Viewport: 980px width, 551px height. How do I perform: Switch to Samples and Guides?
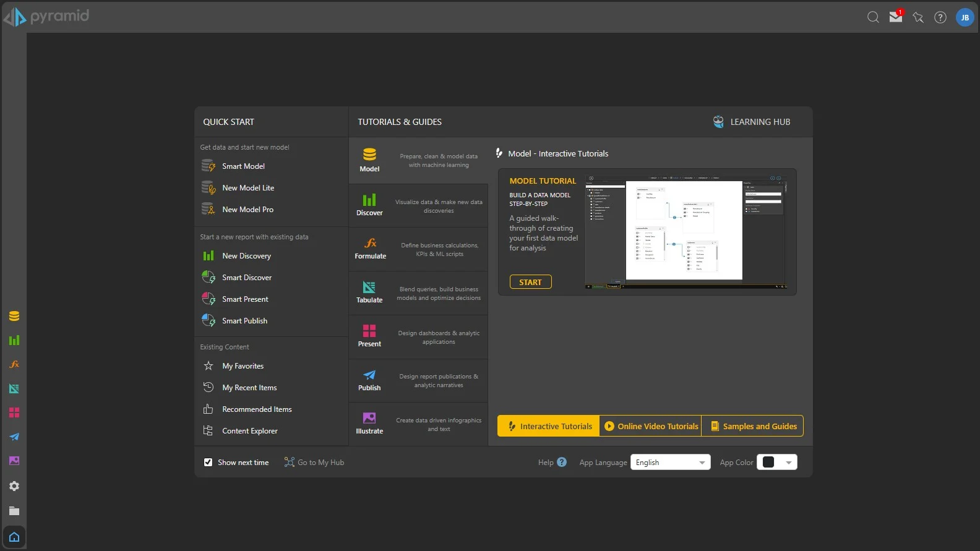[x=753, y=425]
